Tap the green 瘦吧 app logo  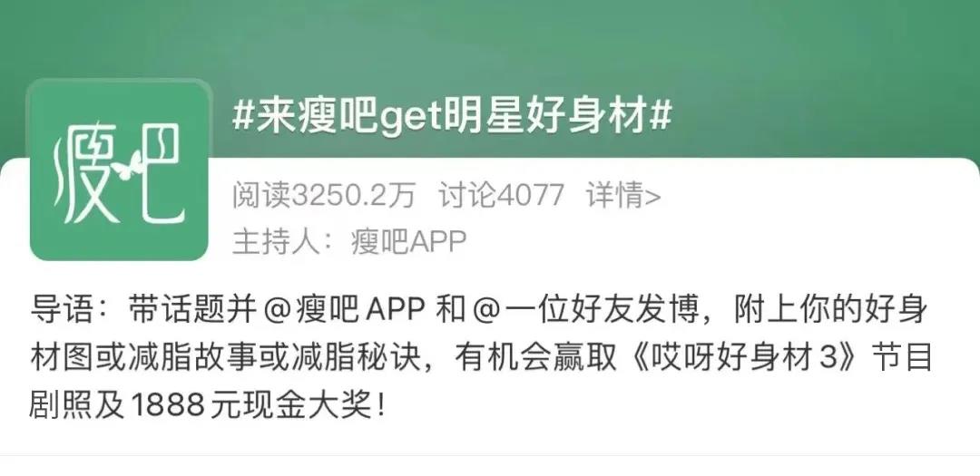coord(119,170)
